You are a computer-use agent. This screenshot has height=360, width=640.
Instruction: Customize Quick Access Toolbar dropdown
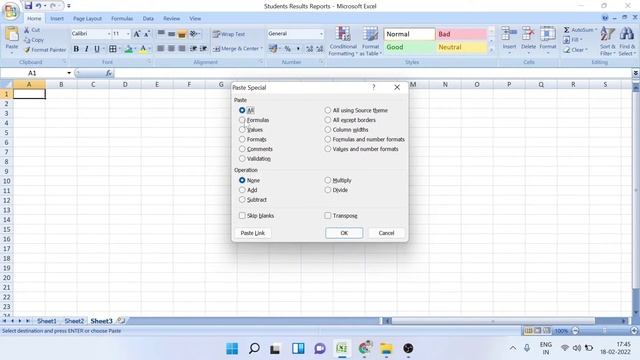pyautogui.click(x=69, y=6)
